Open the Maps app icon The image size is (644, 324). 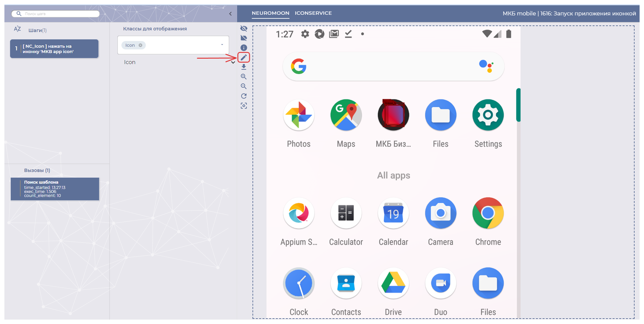pyautogui.click(x=346, y=115)
